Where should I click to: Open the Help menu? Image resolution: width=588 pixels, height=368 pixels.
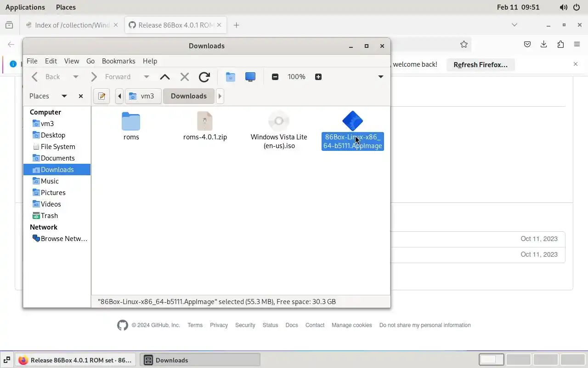coord(150,61)
